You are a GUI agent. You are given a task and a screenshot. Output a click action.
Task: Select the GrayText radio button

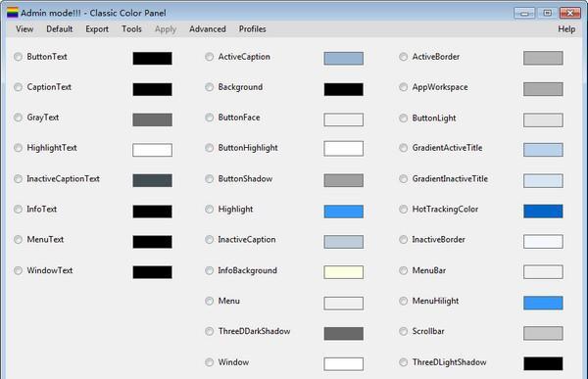[18, 118]
